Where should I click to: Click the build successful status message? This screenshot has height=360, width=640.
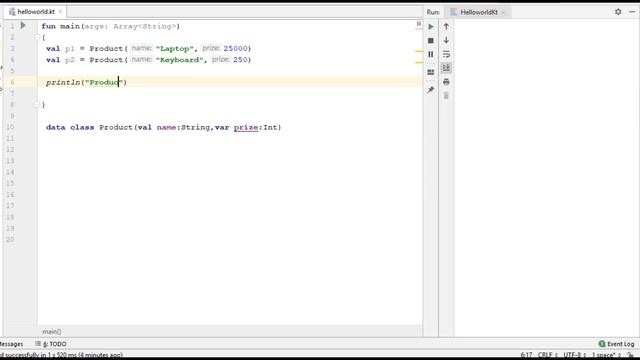click(61, 355)
